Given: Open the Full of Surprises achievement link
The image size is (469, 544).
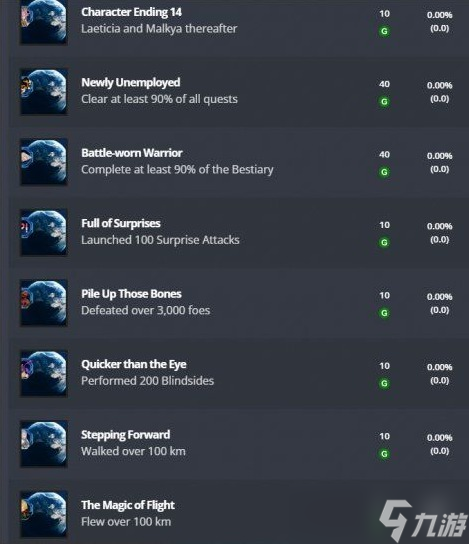Looking at the screenshot, I should tap(121, 223).
